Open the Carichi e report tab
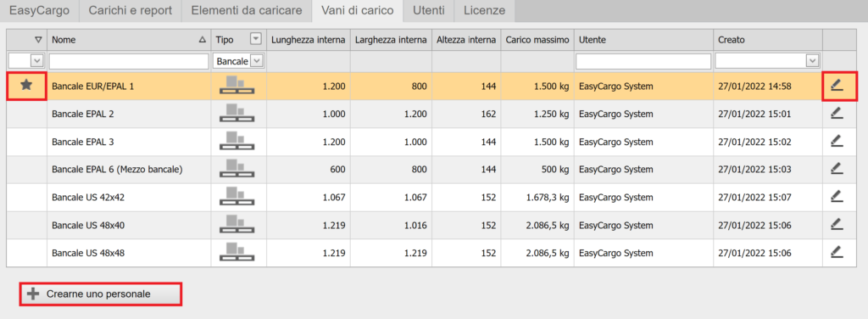 [130, 10]
